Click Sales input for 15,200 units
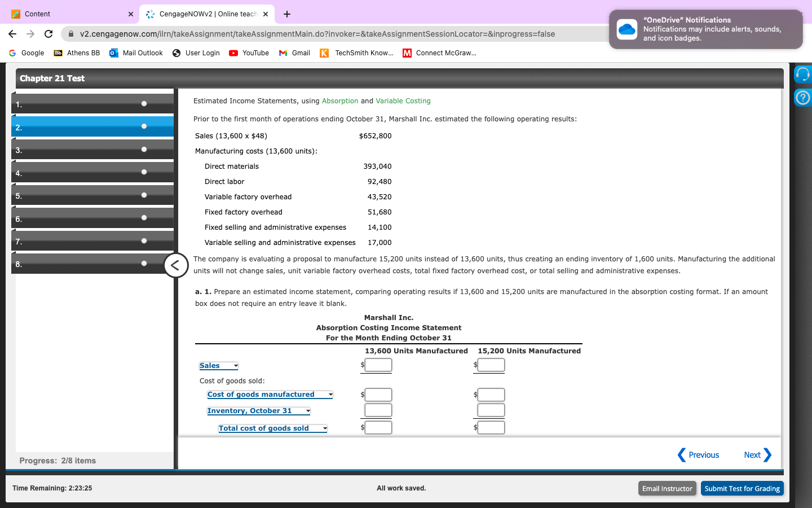Viewport: 812px width, 508px height. [x=491, y=365]
